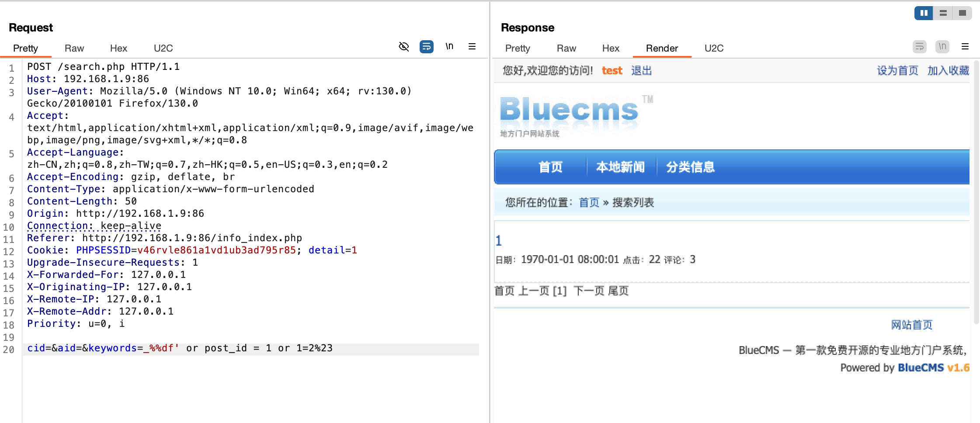Open Response panel hamburger options menu
The height and width of the screenshot is (423, 980).
click(965, 46)
